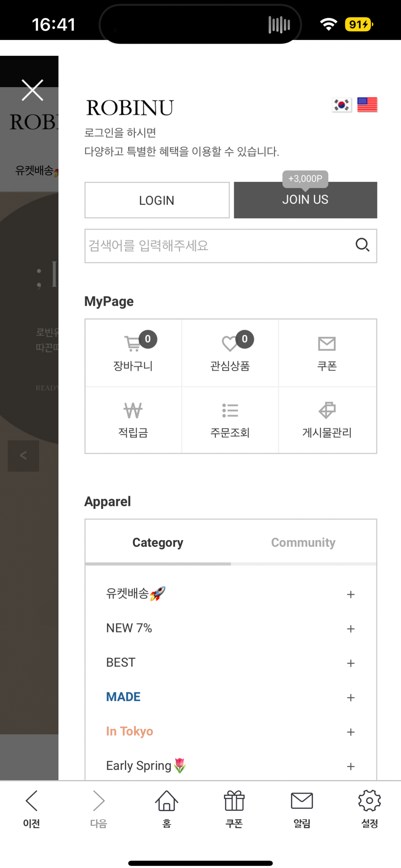Open the 쿠폰 envelope icon in MyPage
The width and height of the screenshot is (401, 868).
coord(327,344)
